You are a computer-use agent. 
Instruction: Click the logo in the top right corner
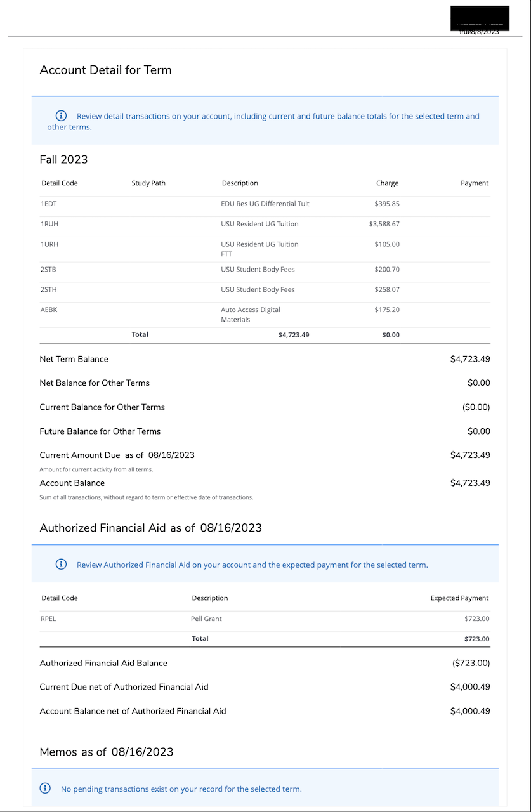pyautogui.click(x=480, y=18)
